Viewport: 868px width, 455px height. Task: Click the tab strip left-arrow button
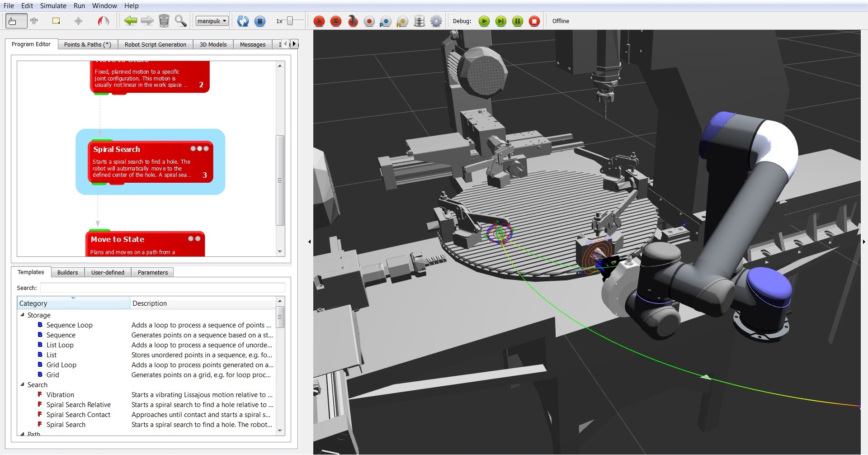point(285,44)
